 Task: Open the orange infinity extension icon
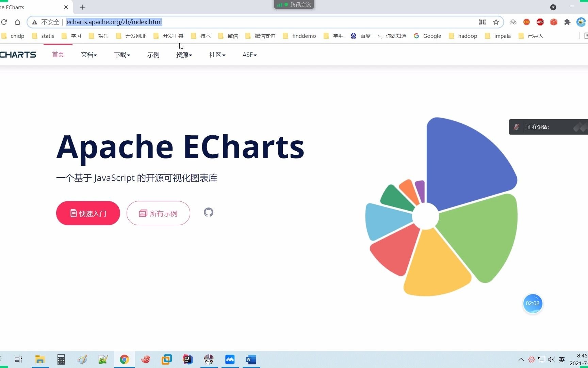[526, 22]
